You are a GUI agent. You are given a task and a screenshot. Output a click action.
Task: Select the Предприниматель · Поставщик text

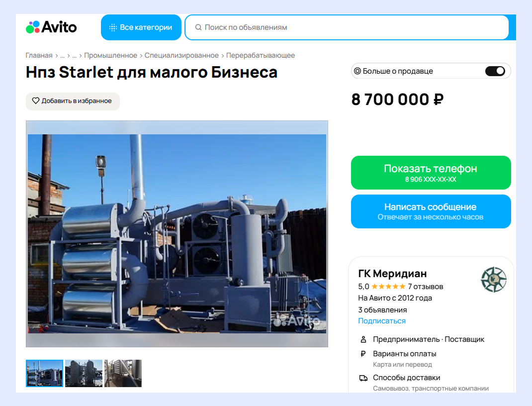click(429, 339)
